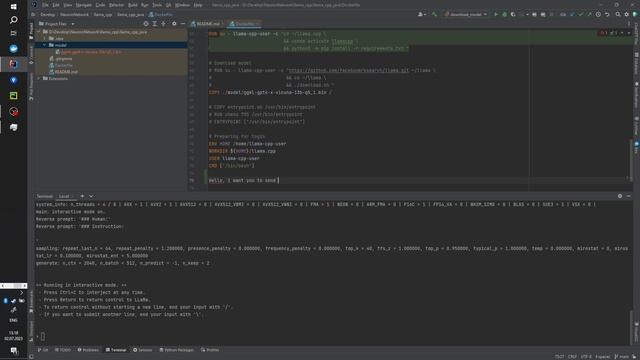Image resolution: width=640 pixels, height=360 pixels.
Task: Click the terminal input prompt
Action: coord(42,337)
